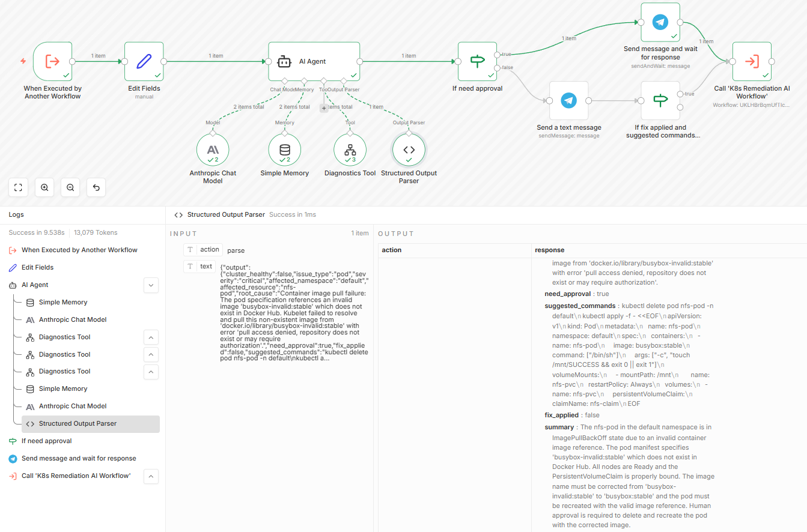Click the 'If need approval' node icon

[477, 61]
